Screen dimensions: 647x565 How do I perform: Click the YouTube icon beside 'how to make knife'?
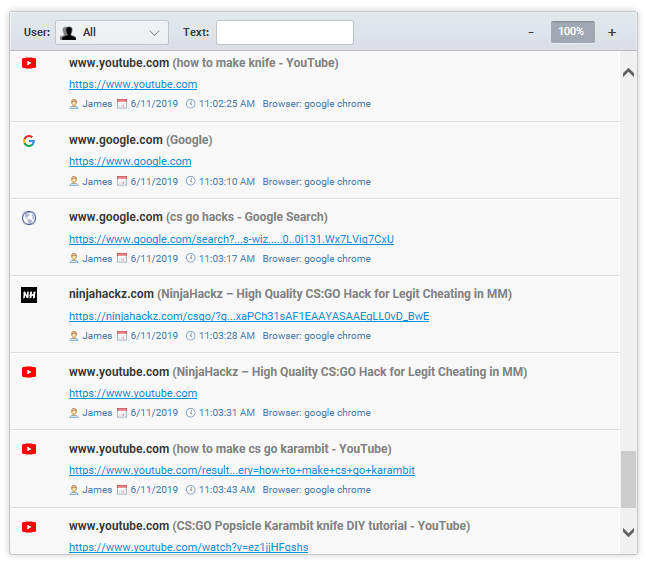click(29, 63)
